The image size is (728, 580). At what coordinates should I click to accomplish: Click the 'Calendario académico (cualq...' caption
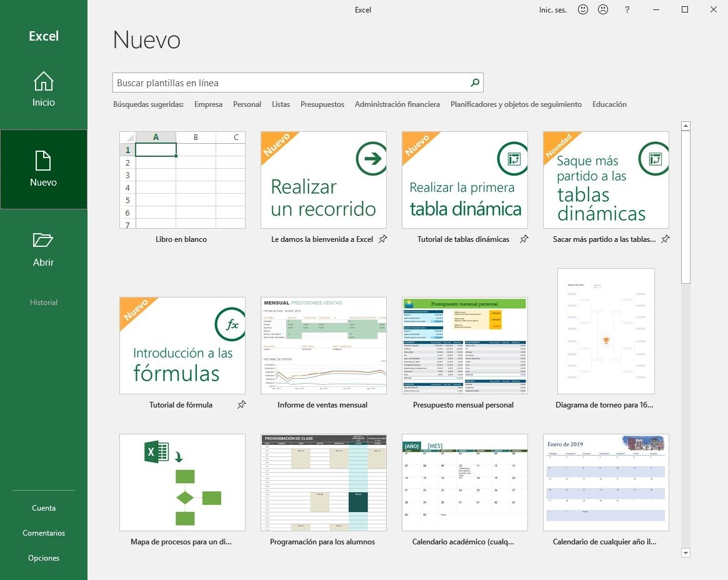tap(463, 542)
